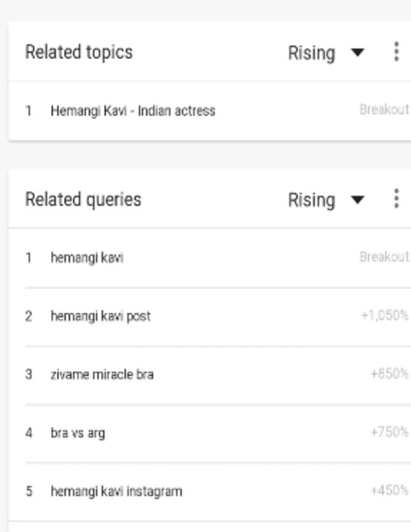Image resolution: width=411 pixels, height=532 pixels.
Task: Open the "bra vs arg" query
Action: point(77,433)
